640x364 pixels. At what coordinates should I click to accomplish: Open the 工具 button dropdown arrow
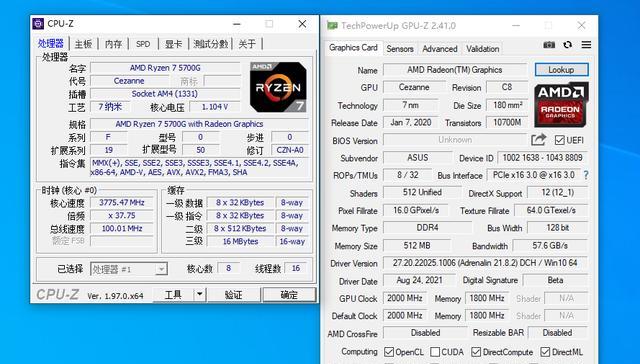coord(200,294)
